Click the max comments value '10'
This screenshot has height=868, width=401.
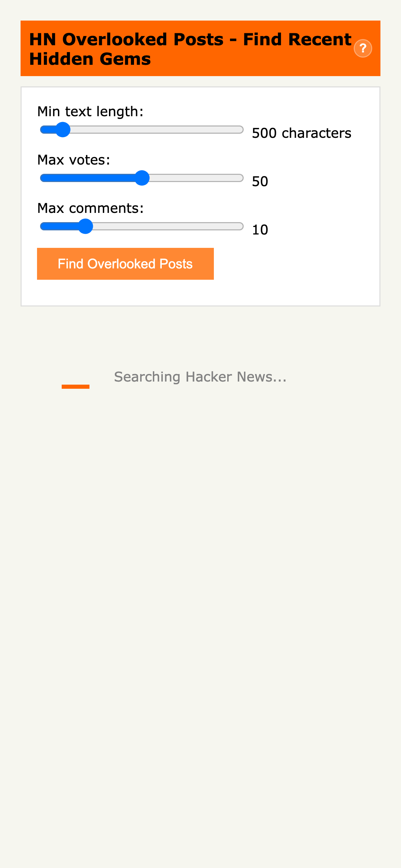(x=260, y=230)
